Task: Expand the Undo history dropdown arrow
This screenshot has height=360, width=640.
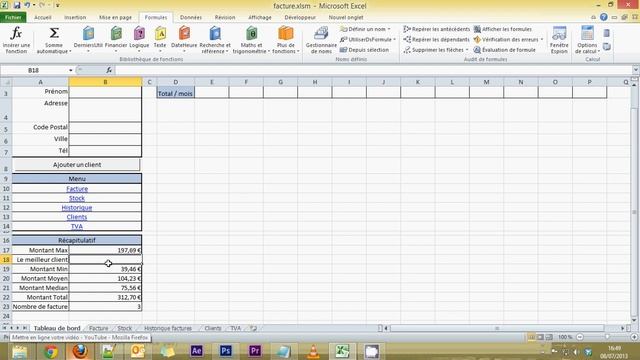Action: tap(33, 5)
